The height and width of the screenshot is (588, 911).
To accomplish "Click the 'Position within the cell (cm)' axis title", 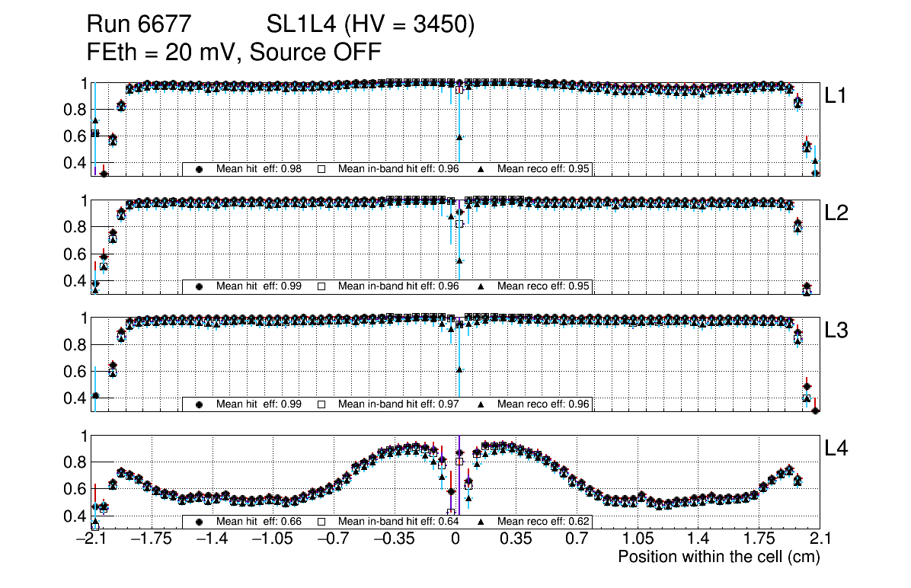I will pyautogui.click(x=718, y=557).
